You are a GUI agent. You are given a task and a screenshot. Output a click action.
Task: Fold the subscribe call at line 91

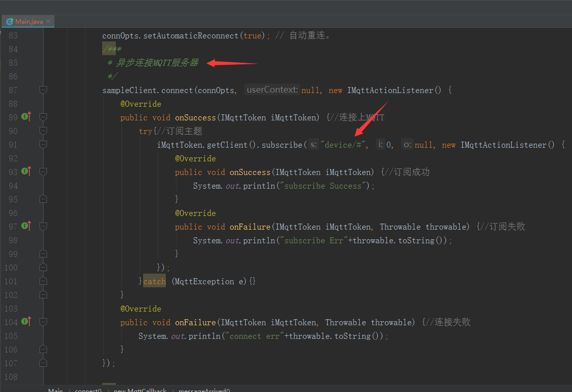(x=43, y=145)
